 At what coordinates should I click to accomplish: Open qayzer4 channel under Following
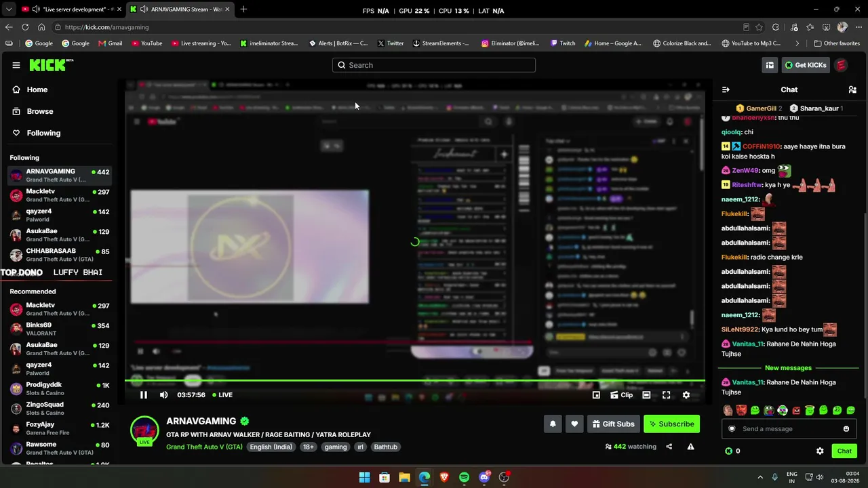pyautogui.click(x=60, y=215)
